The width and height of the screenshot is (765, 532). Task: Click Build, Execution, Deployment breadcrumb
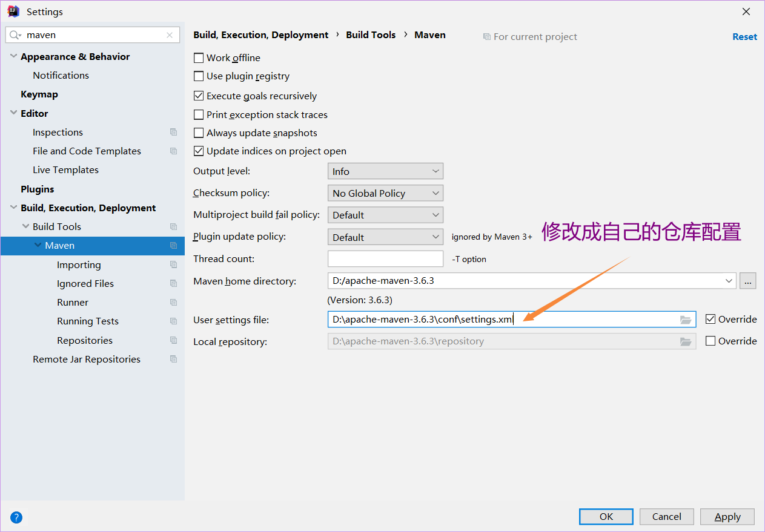261,35
